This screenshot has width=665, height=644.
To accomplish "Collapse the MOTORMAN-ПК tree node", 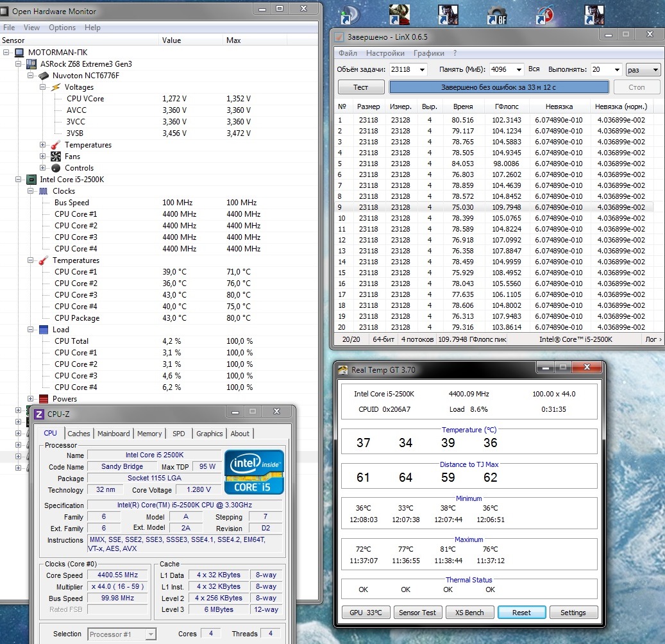I will pyautogui.click(x=6, y=52).
